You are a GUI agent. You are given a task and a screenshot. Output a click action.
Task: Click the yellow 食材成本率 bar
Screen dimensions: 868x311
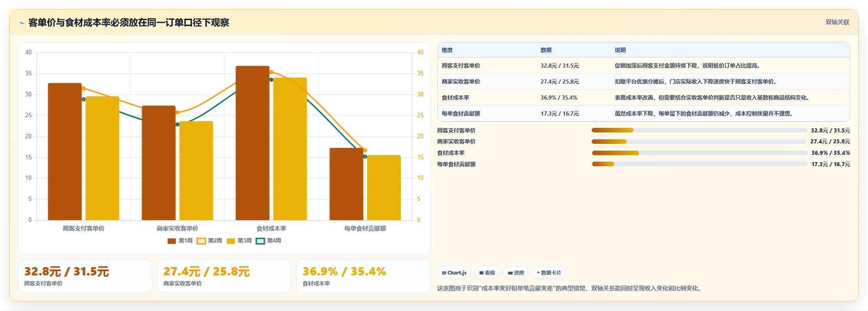pos(290,149)
